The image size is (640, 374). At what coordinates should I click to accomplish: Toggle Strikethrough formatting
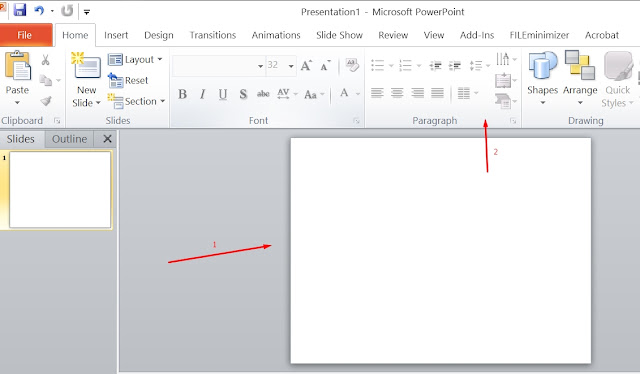[263, 94]
